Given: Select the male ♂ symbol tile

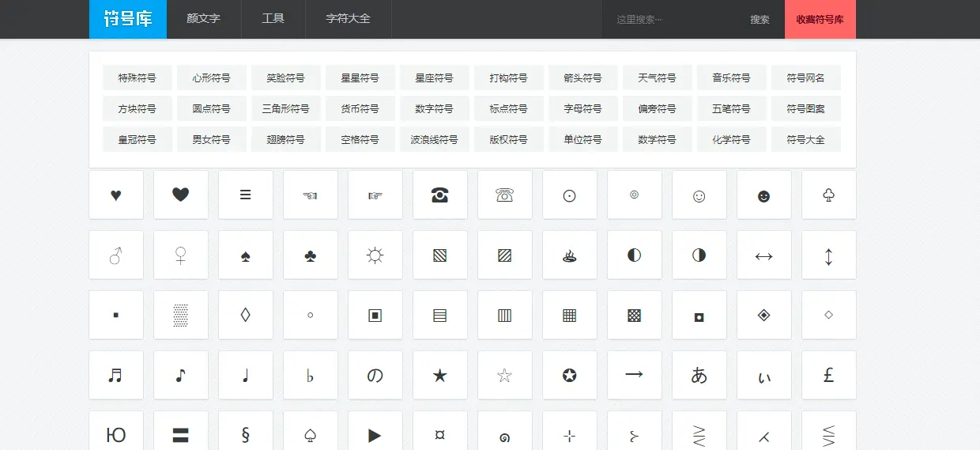Looking at the screenshot, I should tap(116, 255).
